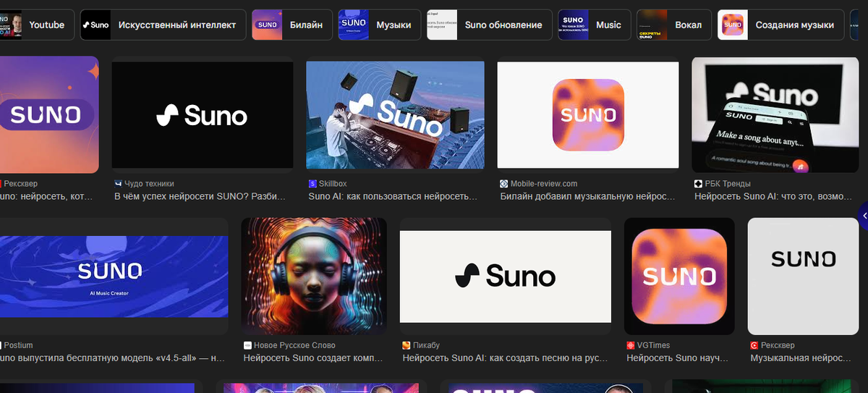Select the Music filter chip
The image size is (868, 393).
pyautogui.click(x=594, y=25)
